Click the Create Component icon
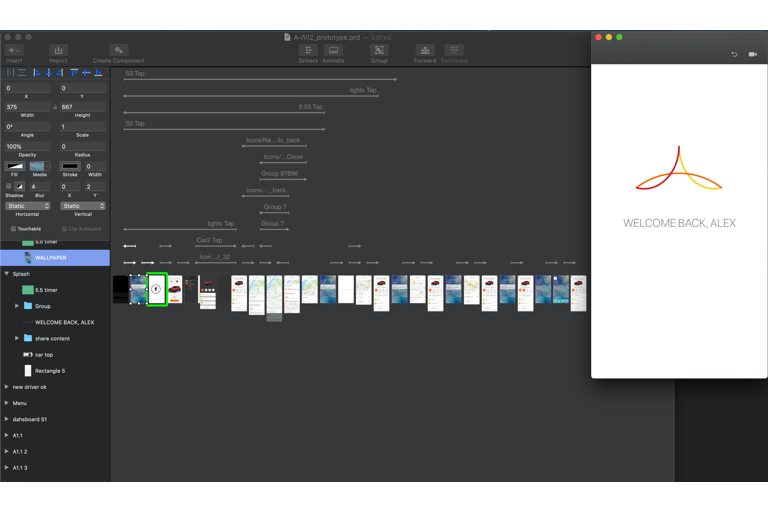Viewport: 768px width, 512px height. click(119, 50)
